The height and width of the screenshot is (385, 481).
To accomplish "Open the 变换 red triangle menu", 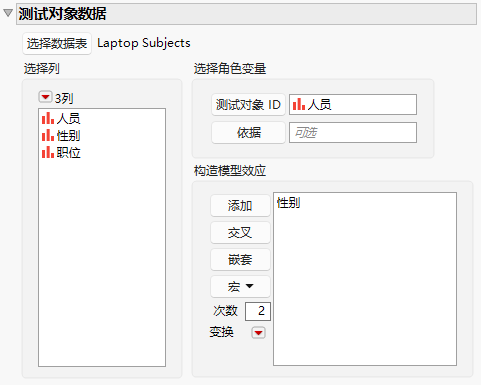I will (x=258, y=333).
